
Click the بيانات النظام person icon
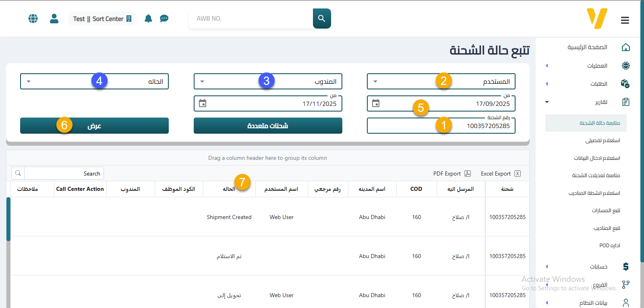626,303
